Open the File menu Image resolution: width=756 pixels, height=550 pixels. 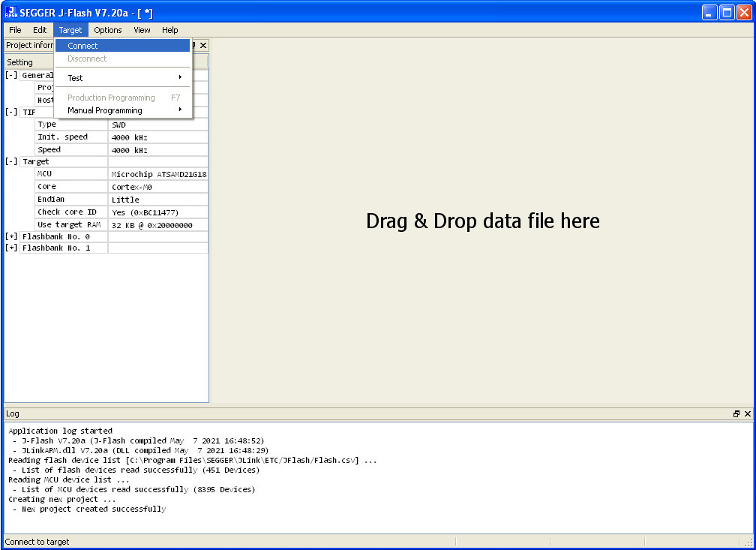click(15, 30)
